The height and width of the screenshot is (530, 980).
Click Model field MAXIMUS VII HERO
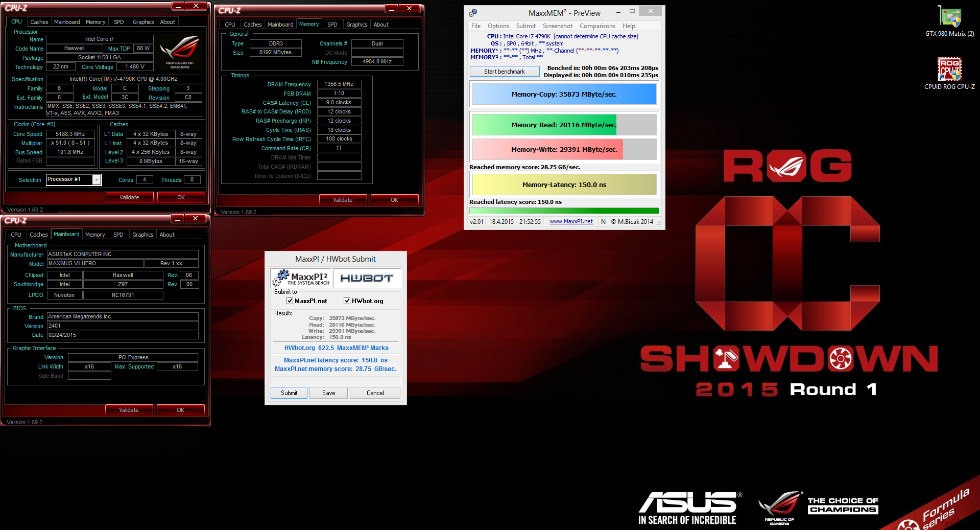point(95,264)
